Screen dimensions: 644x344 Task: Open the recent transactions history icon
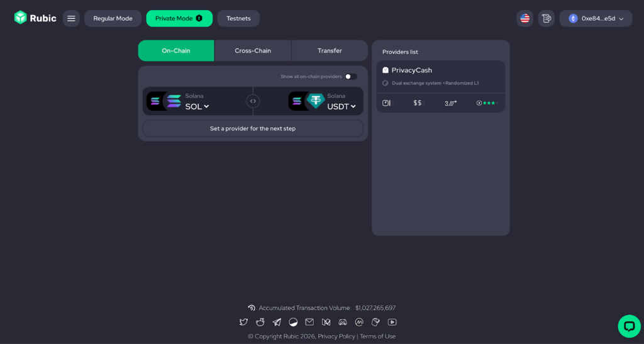click(547, 18)
